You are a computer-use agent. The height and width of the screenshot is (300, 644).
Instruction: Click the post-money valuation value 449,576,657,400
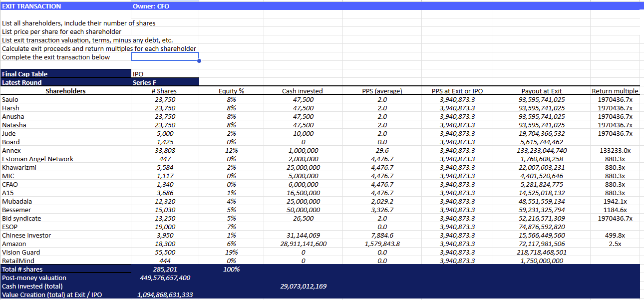(x=164, y=278)
